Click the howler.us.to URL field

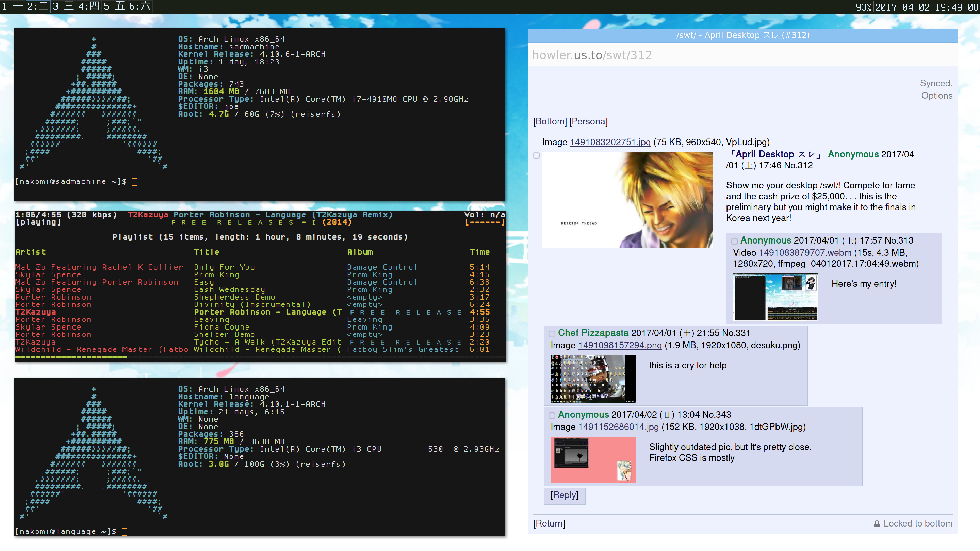[x=592, y=55]
